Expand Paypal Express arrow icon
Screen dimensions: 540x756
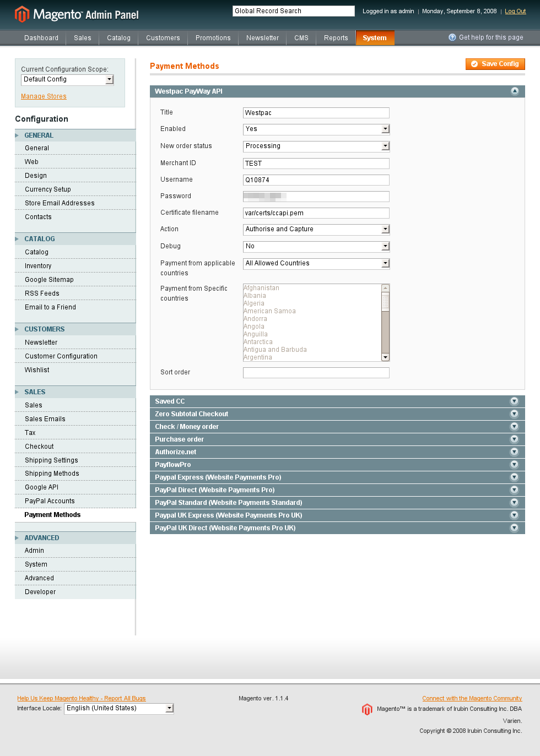[514, 477]
